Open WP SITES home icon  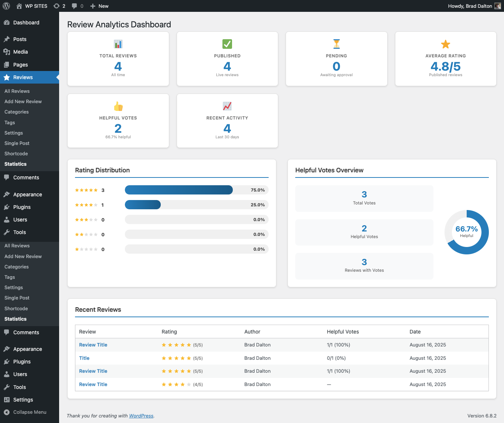[19, 6]
